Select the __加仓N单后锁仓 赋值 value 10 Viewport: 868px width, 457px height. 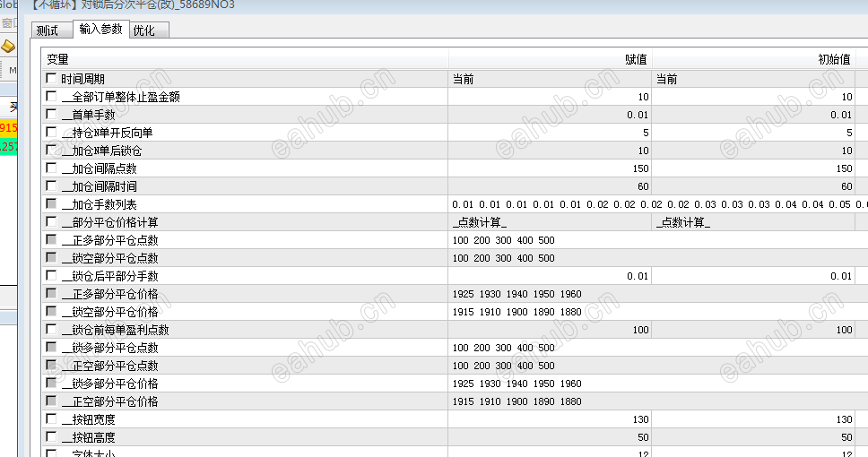[550, 151]
